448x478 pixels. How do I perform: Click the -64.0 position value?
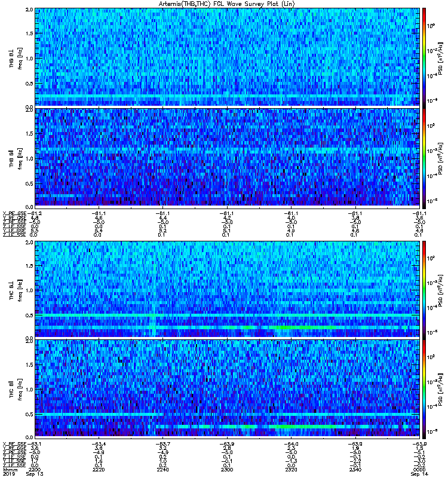tap(291, 444)
